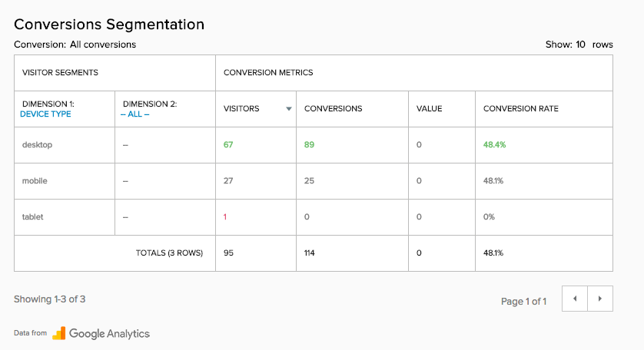Screen dimensions: 644x350
Task: Click desktop conversion rate 48.4%
Action: point(494,145)
